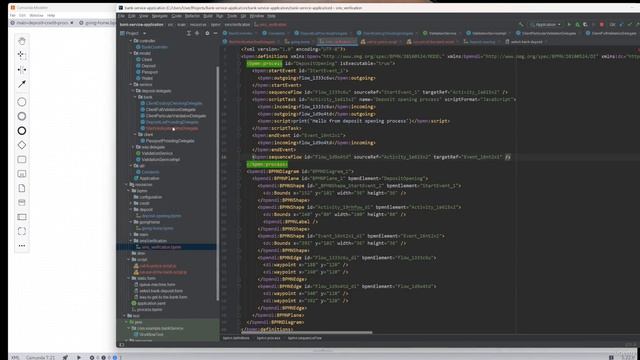Click deploy rocket icon in Modeler status bar

point(65,357)
